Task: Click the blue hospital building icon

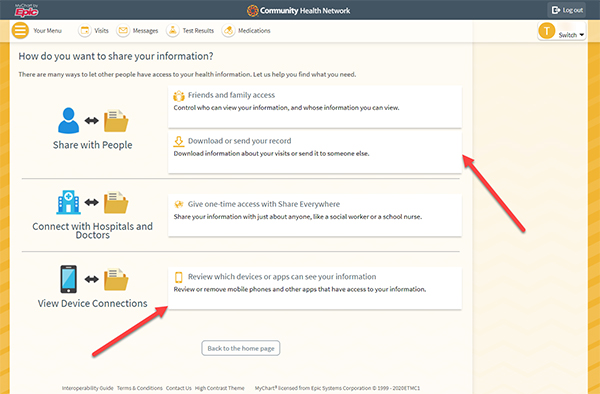Action: pos(68,202)
